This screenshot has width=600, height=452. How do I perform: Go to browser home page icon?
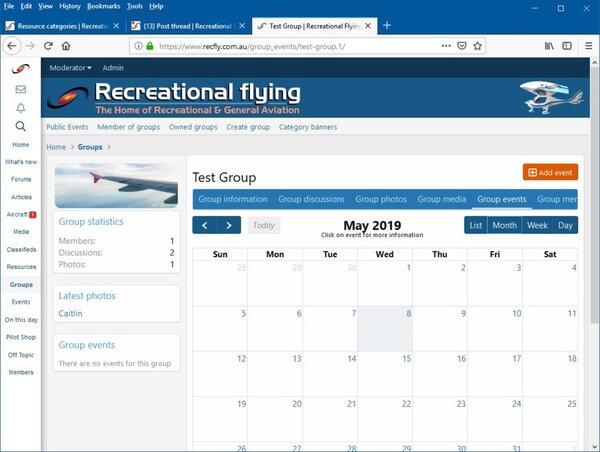65,45
